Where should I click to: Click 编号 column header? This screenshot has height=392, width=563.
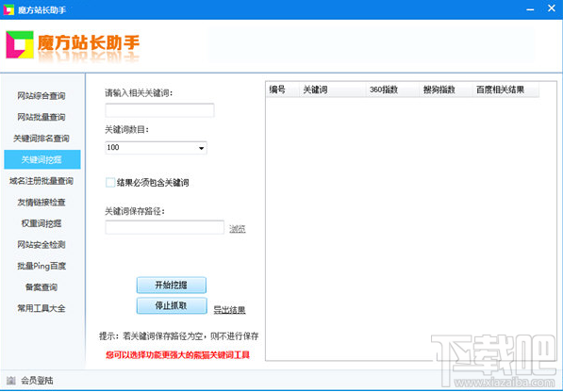coord(282,90)
